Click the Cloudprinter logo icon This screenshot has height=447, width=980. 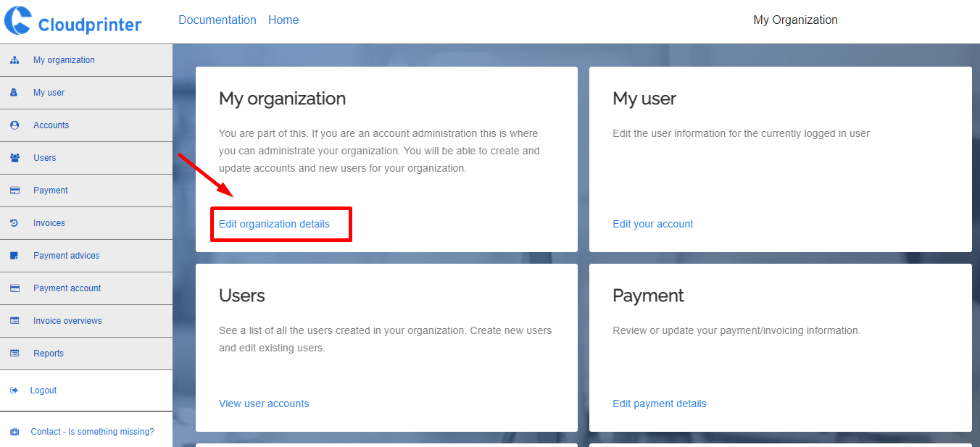click(x=18, y=20)
